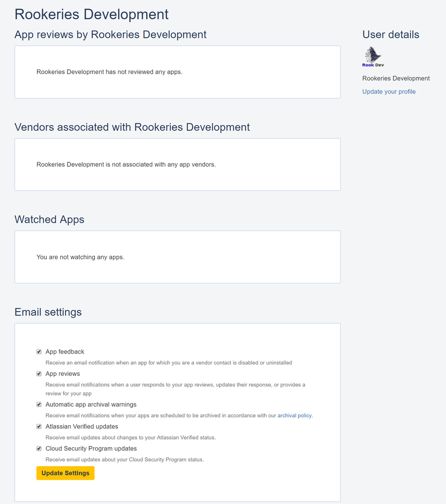Click the Update Settings button
Image resolution: width=446 pixels, height=504 pixels.
click(x=66, y=473)
